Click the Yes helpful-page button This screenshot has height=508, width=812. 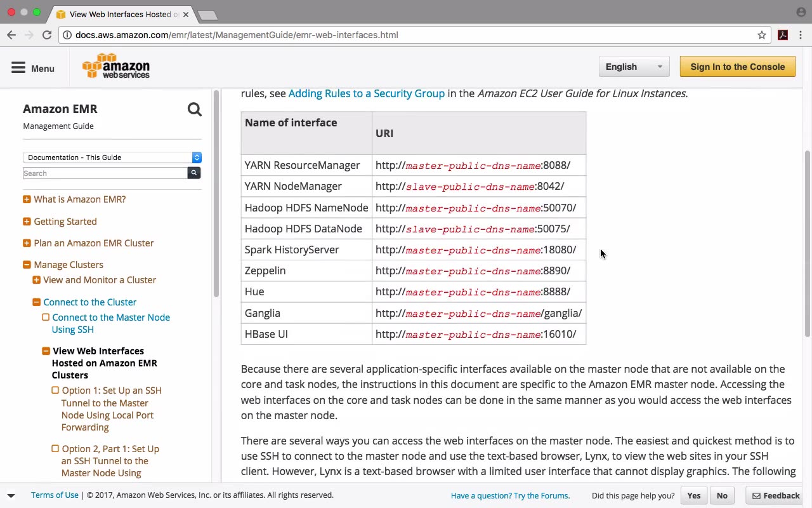point(693,495)
